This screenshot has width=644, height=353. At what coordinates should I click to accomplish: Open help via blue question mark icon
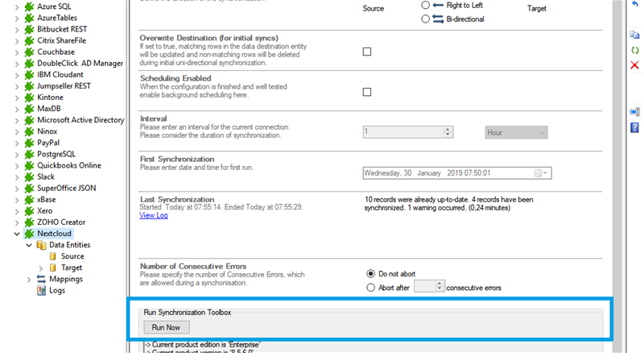click(634, 127)
